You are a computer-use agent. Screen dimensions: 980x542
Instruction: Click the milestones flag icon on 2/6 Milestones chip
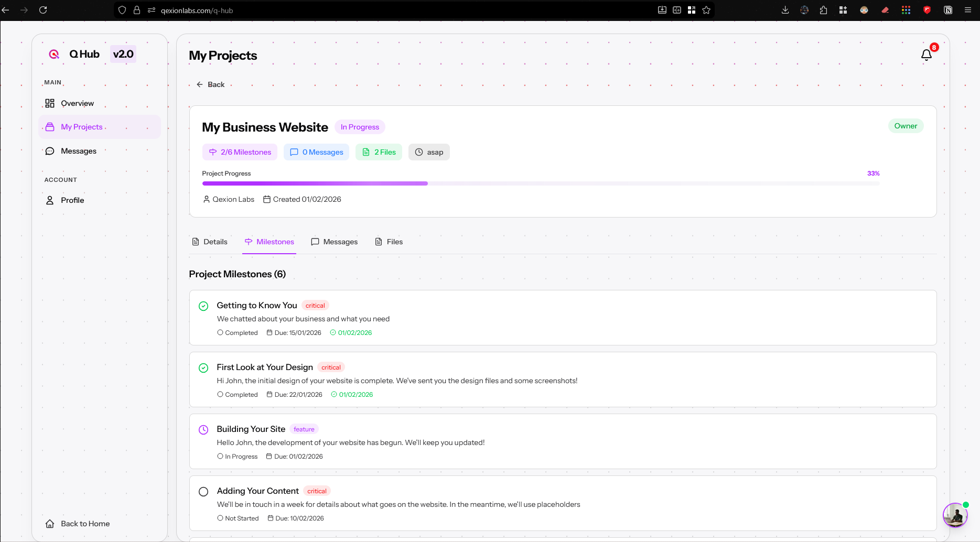point(212,152)
